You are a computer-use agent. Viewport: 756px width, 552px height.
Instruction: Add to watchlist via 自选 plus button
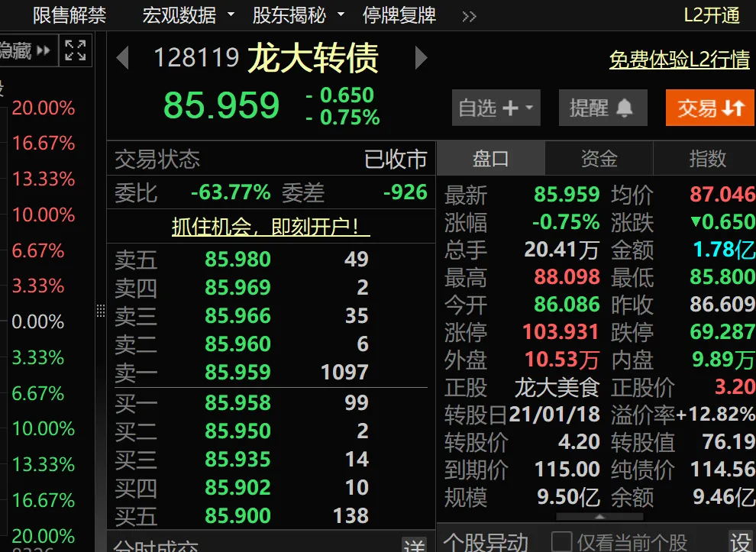496,108
